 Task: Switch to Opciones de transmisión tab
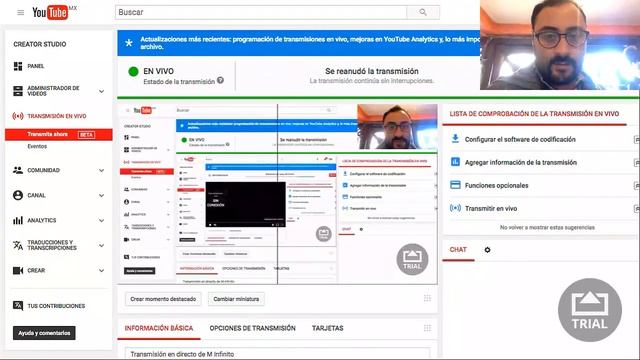point(252,328)
